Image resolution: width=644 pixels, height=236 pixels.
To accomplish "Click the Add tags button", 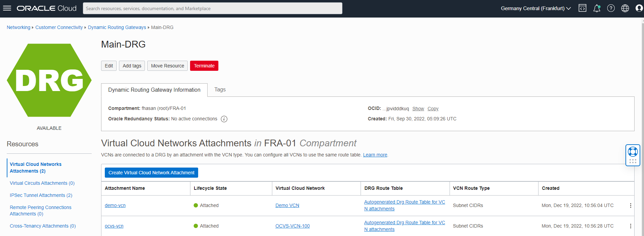I will (132, 66).
